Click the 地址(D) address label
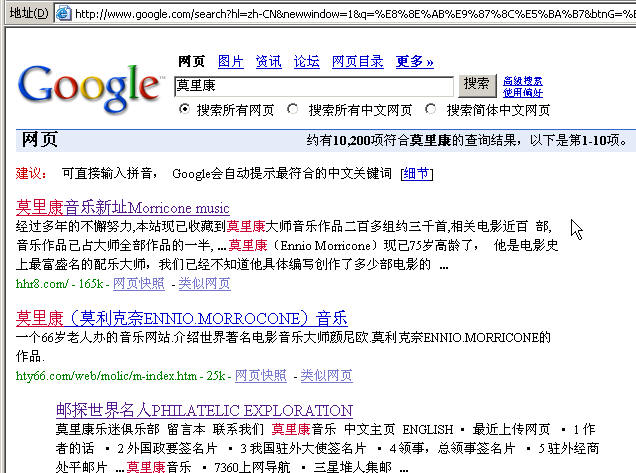Image resolution: width=636 pixels, height=473 pixels. [x=29, y=13]
